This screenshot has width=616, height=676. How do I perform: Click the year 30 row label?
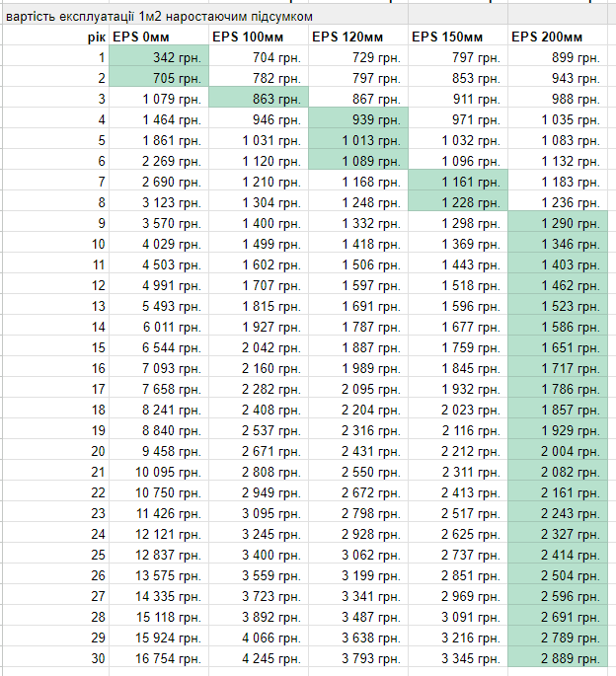(55, 658)
